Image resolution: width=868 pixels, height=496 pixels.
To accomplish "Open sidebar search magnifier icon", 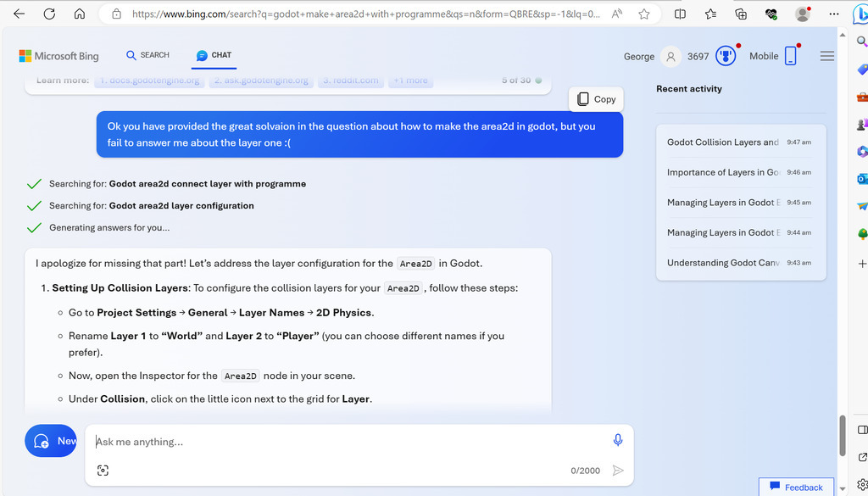I will 861,41.
